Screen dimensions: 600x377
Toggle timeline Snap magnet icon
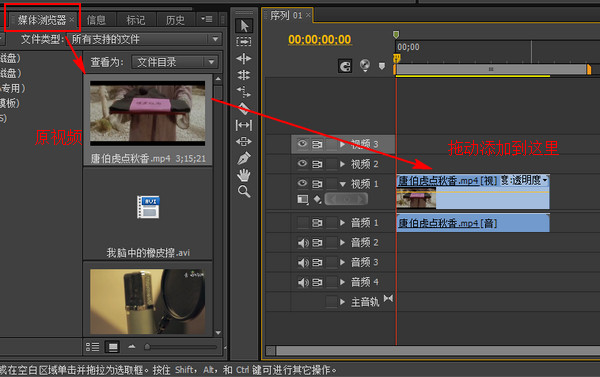345,66
